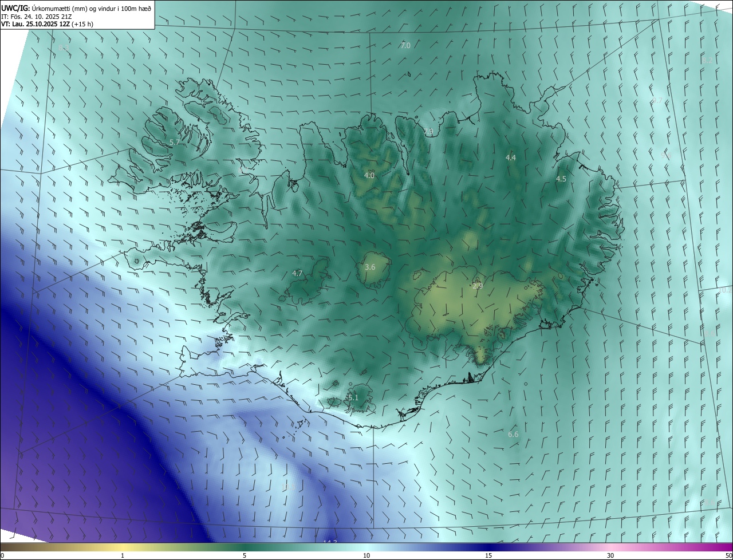
Task: Click the initial time line 'IT: Fös. 24. 10. 2025 21Z'
Action: pyautogui.click(x=36, y=16)
